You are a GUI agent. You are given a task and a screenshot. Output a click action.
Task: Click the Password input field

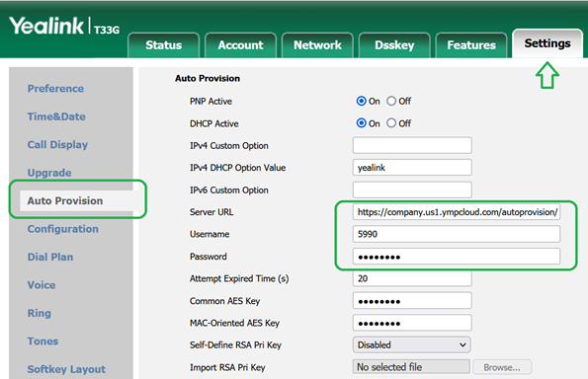457,257
